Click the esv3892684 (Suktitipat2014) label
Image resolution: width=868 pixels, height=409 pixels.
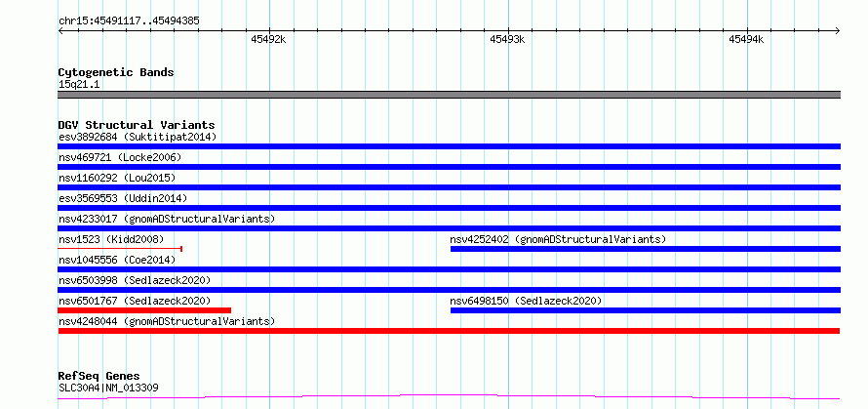coord(138,137)
